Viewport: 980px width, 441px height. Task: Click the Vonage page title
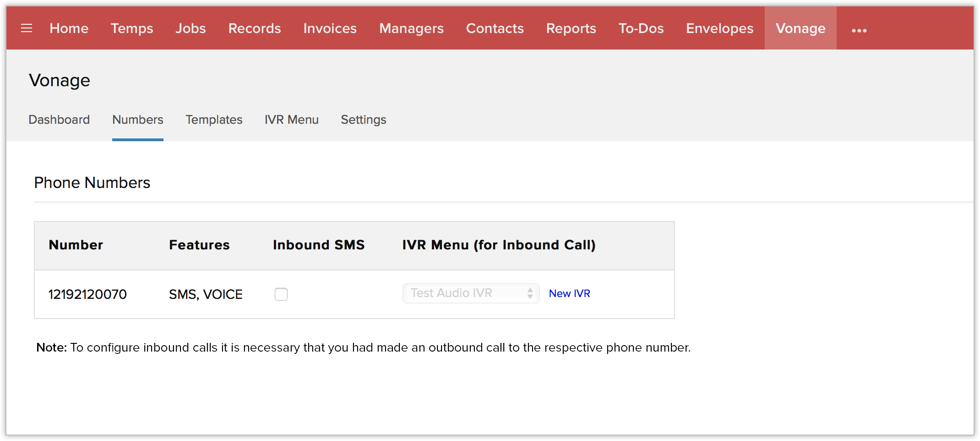[x=60, y=80]
